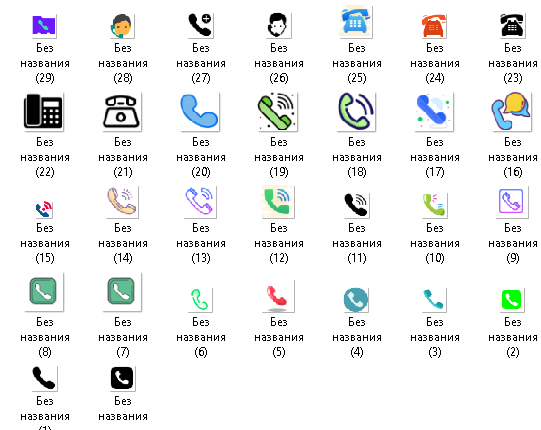Select the green rounded-square phone icon (8)
Screen dimensions: 541x430
[43, 292]
